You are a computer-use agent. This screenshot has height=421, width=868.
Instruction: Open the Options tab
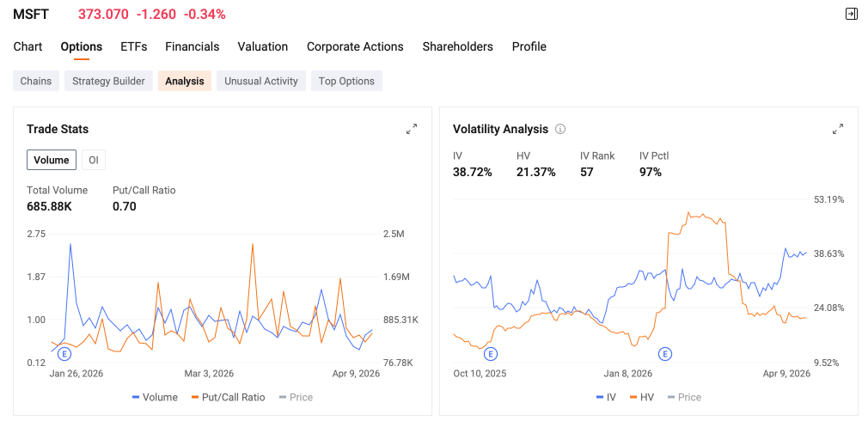[x=82, y=46]
